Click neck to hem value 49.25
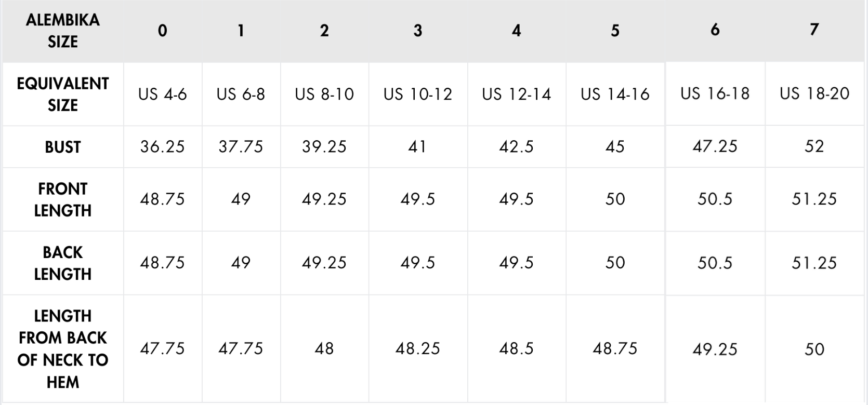This screenshot has width=868, height=405. click(x=715, y=349)
